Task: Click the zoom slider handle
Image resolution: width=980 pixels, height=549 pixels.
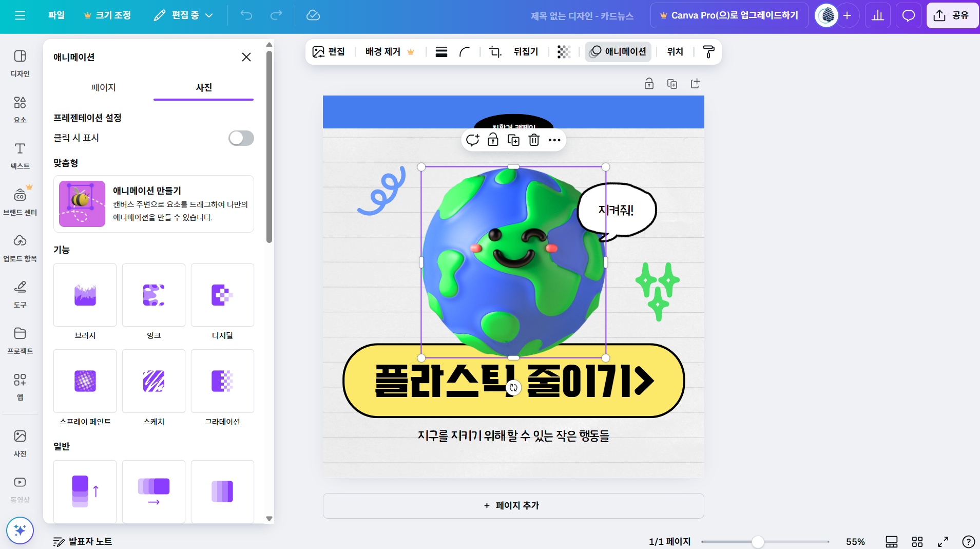Action: (x=758, y=542)
